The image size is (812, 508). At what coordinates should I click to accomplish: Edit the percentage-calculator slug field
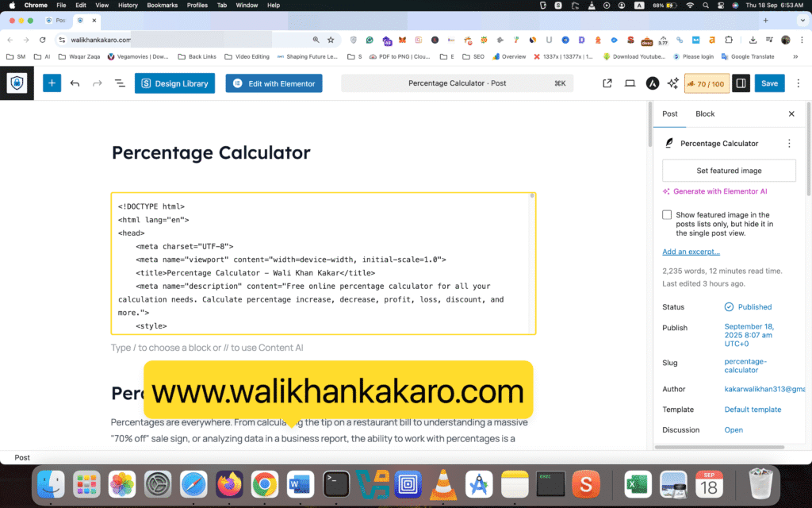pyautogui.click(x=745, y=365)
